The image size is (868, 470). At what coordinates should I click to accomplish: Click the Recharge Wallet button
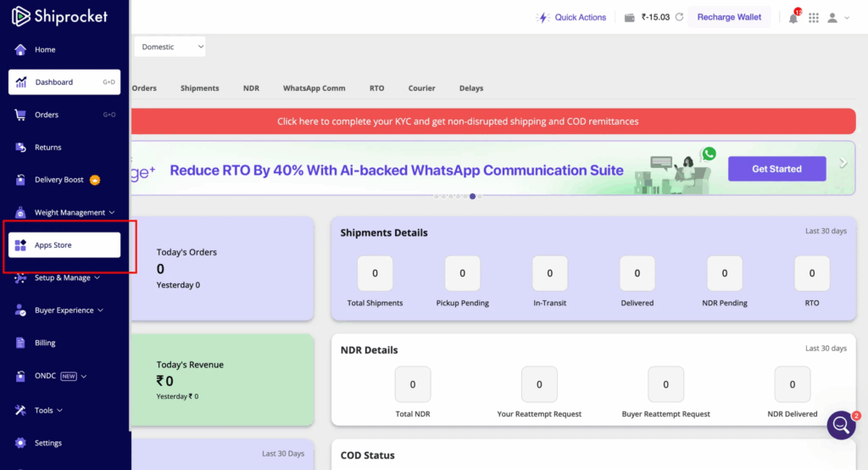point(729,17)
